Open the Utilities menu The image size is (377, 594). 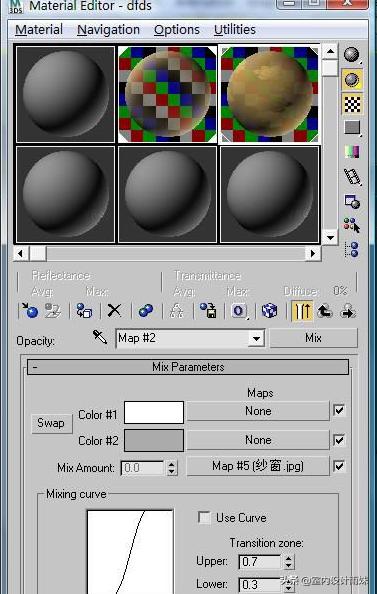[x=235, y=30]
